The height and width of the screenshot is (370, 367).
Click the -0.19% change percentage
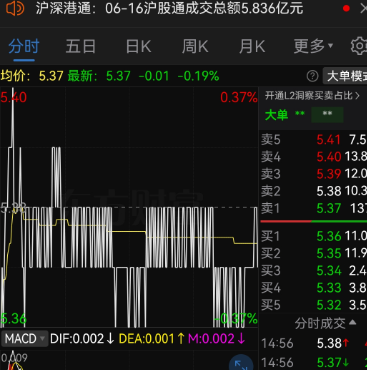[x=199, y=76]
